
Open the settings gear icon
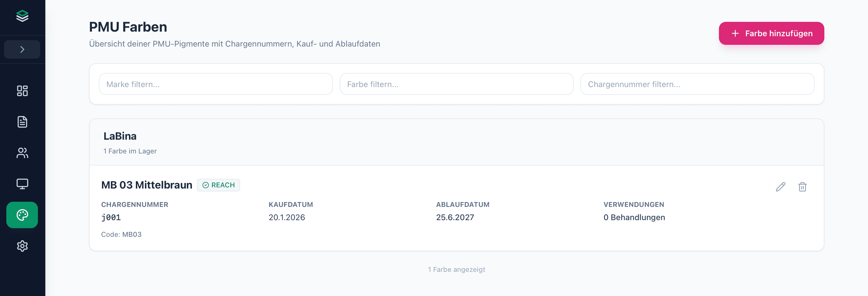[x=22, y=246]
